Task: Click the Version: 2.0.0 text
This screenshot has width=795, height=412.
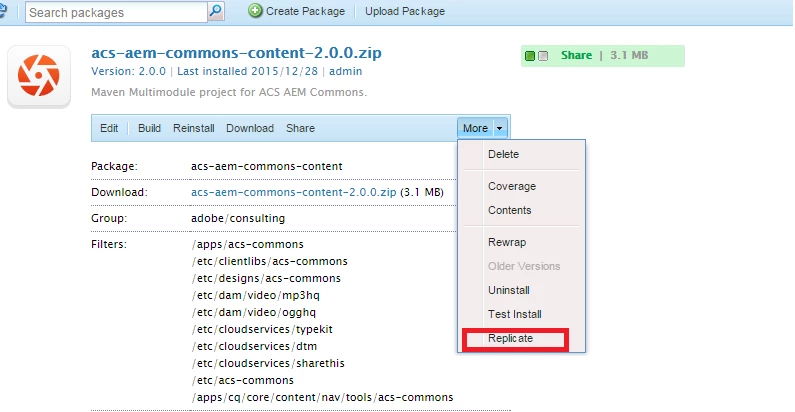Action: (128, 71)
